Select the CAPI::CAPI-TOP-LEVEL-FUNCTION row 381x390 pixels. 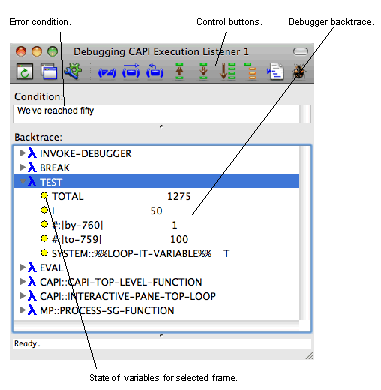coord(156,282)
